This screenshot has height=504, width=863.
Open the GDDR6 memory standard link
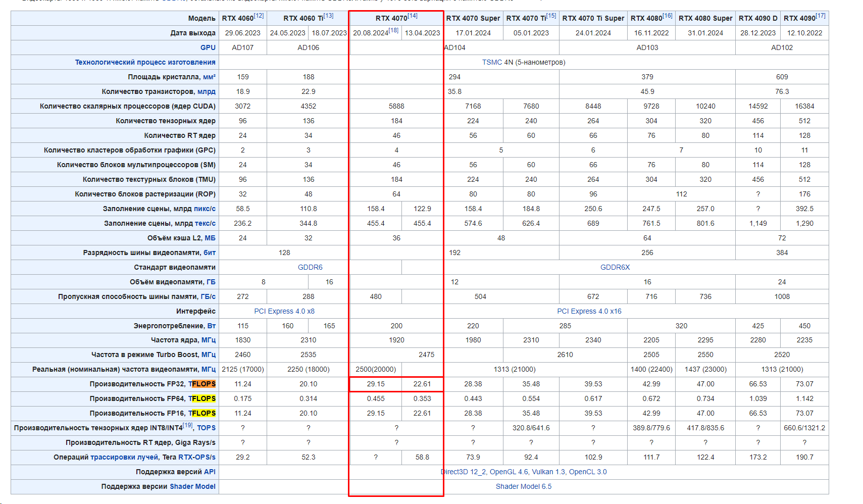(310, 267)
